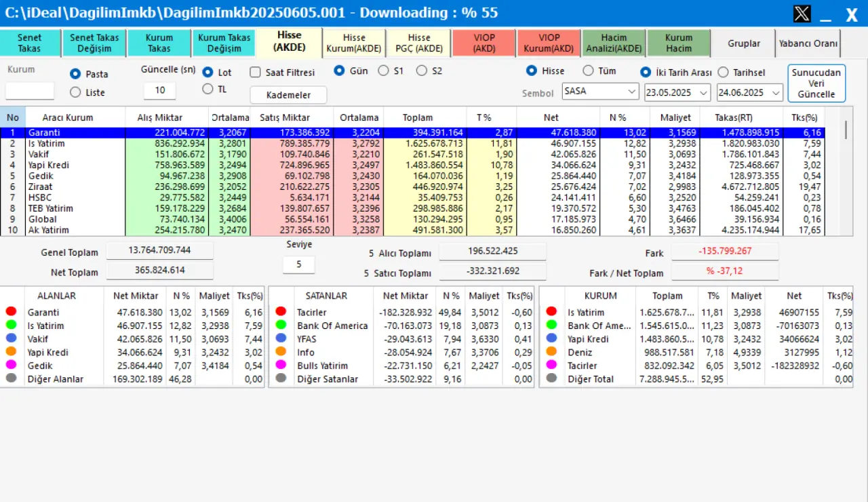Click gray dot next to Diğer Total
868x502 pixels.
pyautogui.click(x=551, y=379)
